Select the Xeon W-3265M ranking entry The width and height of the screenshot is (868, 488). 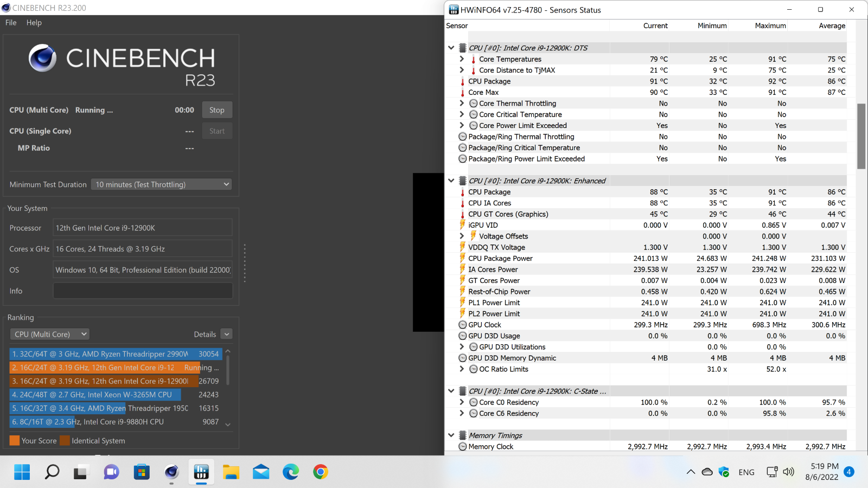tap(116, 394)
